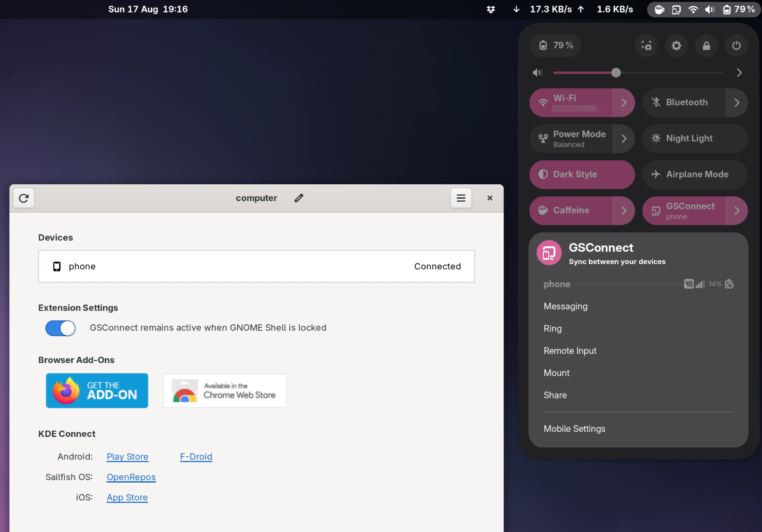This screenshot has width=762, height=532.
Task: Click the phone icon in Devices row
Action: click(x=57, y=266)
